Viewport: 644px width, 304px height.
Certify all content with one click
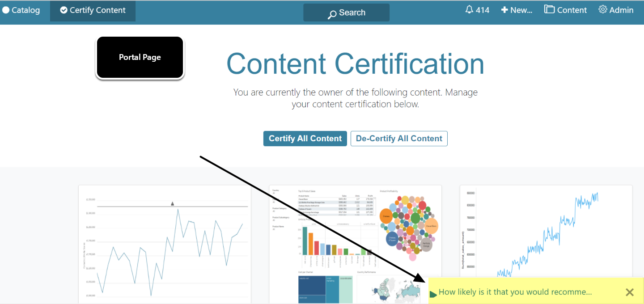(x=305, y=138)
